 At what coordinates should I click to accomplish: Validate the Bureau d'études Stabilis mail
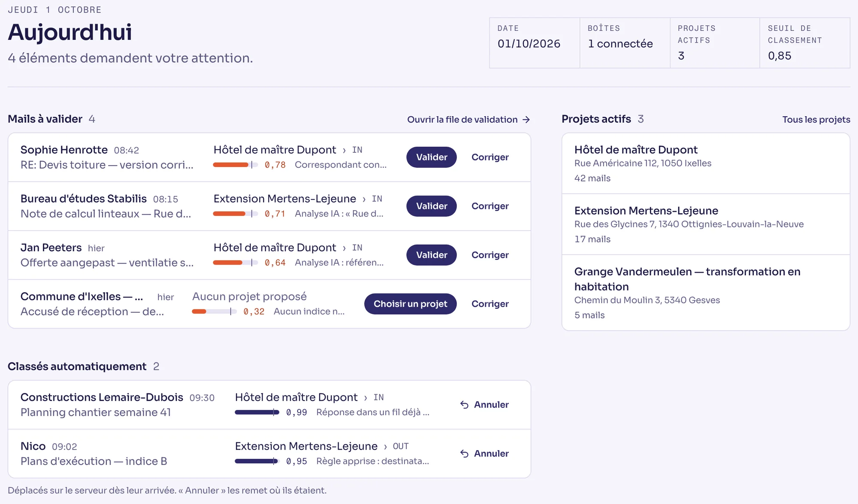(x=432, y=206)
